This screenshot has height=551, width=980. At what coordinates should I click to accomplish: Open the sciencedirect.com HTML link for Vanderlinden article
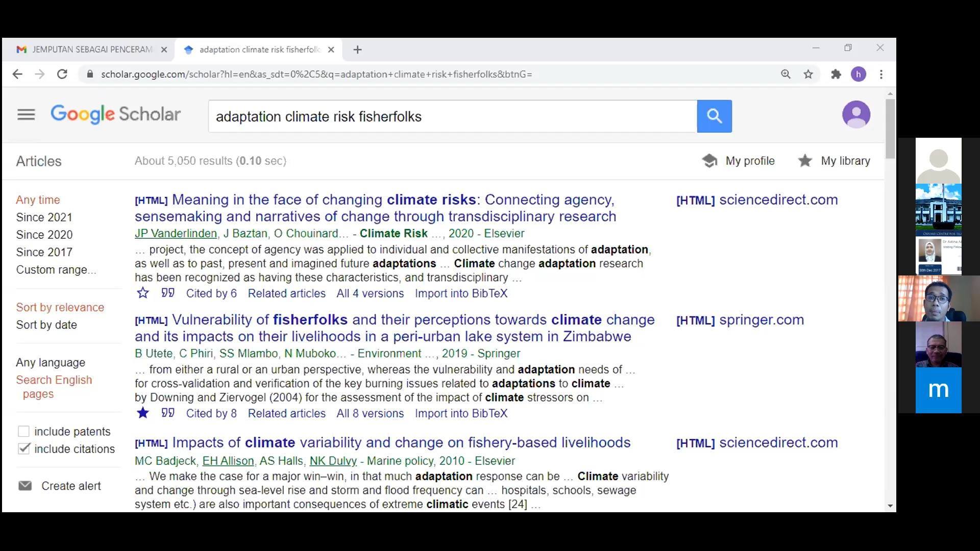click(x=757, y=200)
